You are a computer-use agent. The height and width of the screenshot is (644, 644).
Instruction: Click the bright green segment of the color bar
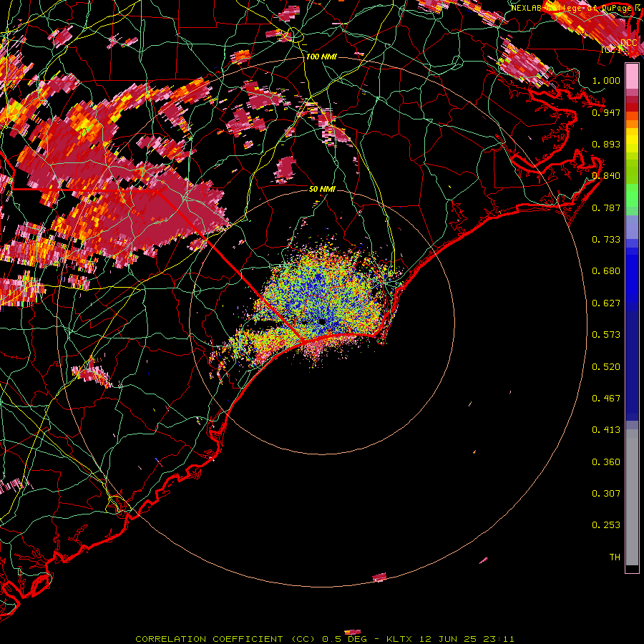coord(632,195)
